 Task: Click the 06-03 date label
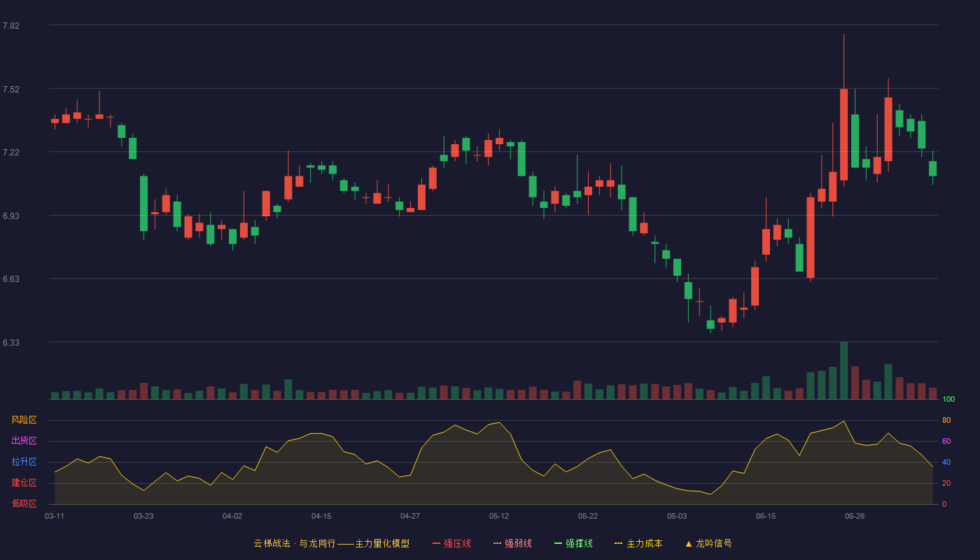coord(677,516)
